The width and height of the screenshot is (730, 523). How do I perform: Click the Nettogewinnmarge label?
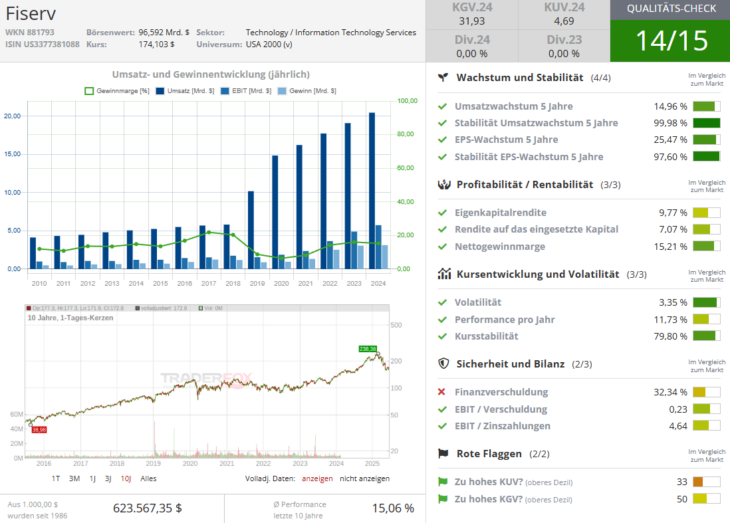pyautogui.click(x=500, y=246)
